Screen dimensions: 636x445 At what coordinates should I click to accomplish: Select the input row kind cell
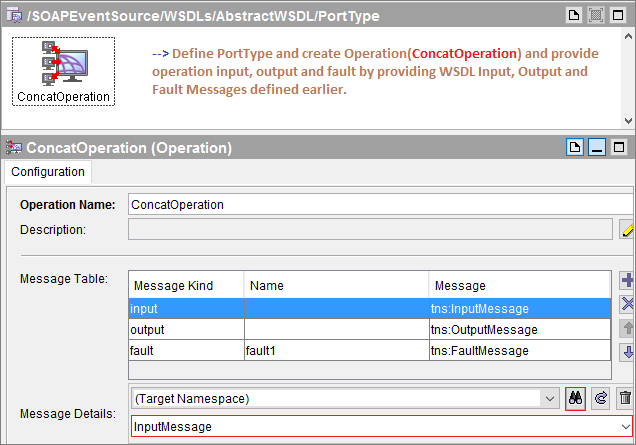pyautogui.click(x=187, y=309)
